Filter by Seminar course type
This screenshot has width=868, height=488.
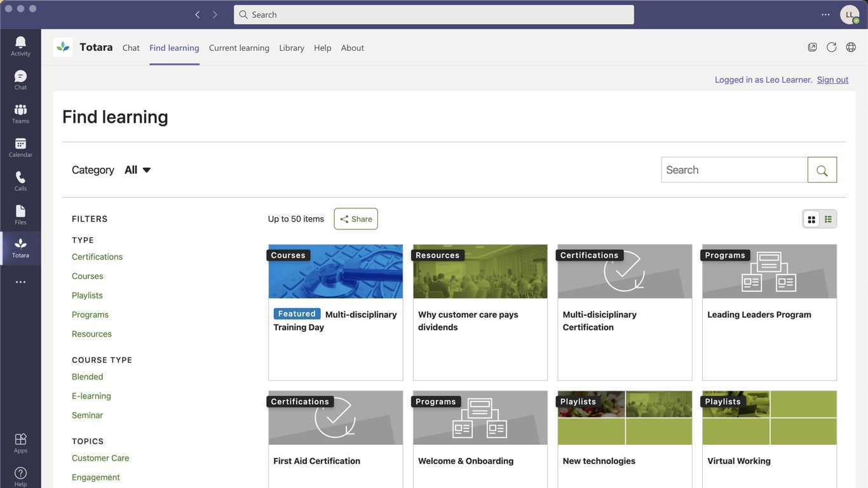[88, 415]
